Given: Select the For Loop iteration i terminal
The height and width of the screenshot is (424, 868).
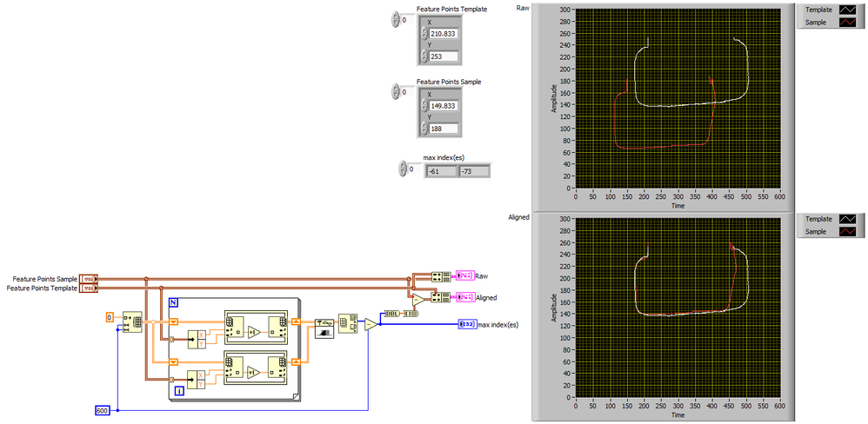Looking at the screenshot, I should [179, 391].
